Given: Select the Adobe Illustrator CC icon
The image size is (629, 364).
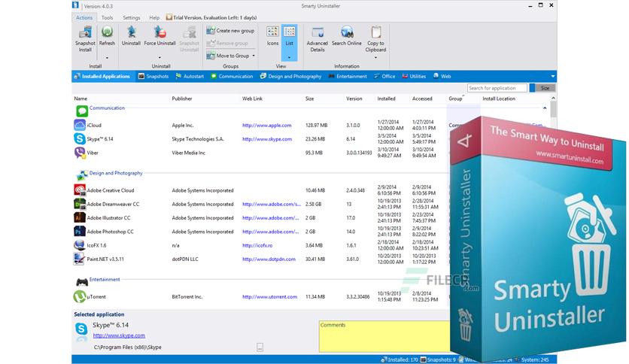Looking at the screenshot, I should 80,217.
